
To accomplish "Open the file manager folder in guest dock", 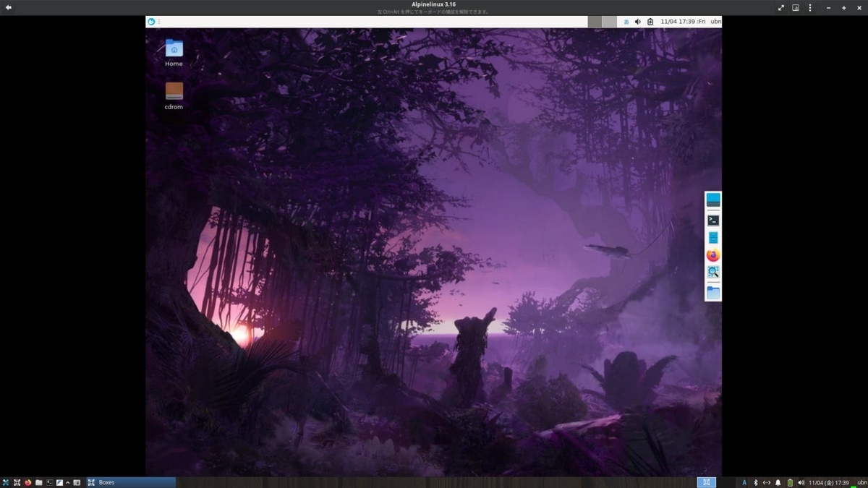I will [x=713, y=293].
